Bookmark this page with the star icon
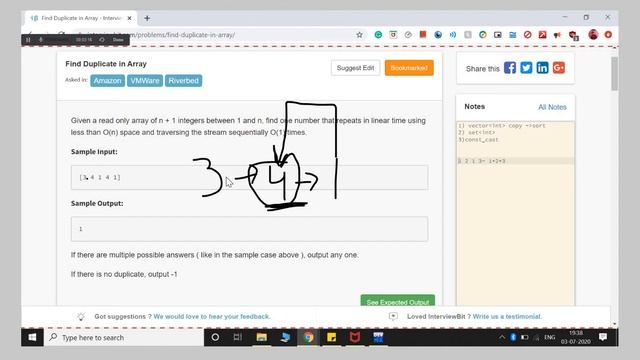 359,35
